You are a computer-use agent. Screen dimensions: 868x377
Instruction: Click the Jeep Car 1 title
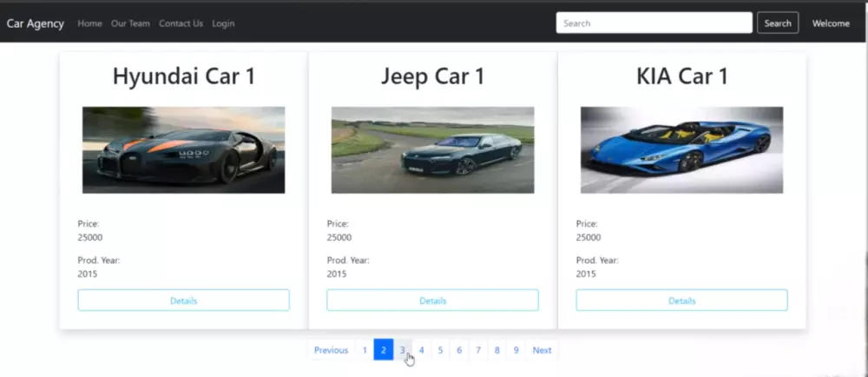[432, 76]
